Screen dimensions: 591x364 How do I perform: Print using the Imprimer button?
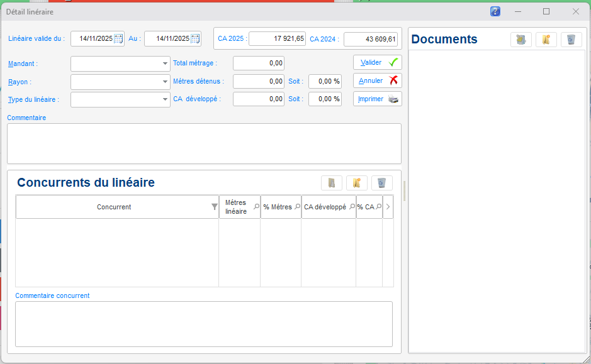point(378,99)
